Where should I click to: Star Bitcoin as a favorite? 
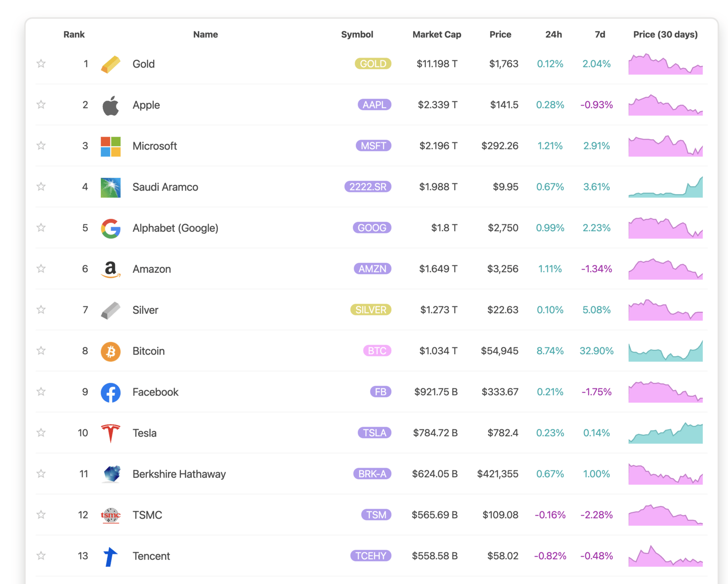41,351
